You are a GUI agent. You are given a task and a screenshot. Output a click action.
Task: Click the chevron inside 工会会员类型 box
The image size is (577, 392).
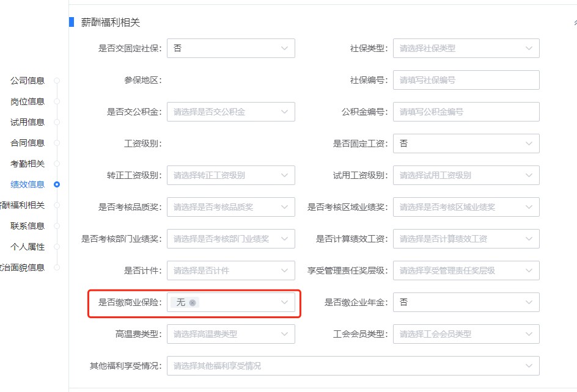(x=529, y=334)
